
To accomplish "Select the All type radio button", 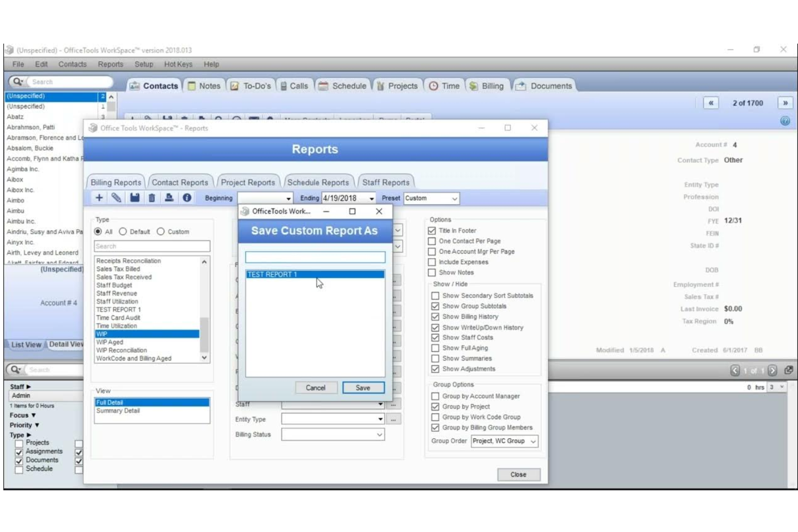I will click(98, 231).
